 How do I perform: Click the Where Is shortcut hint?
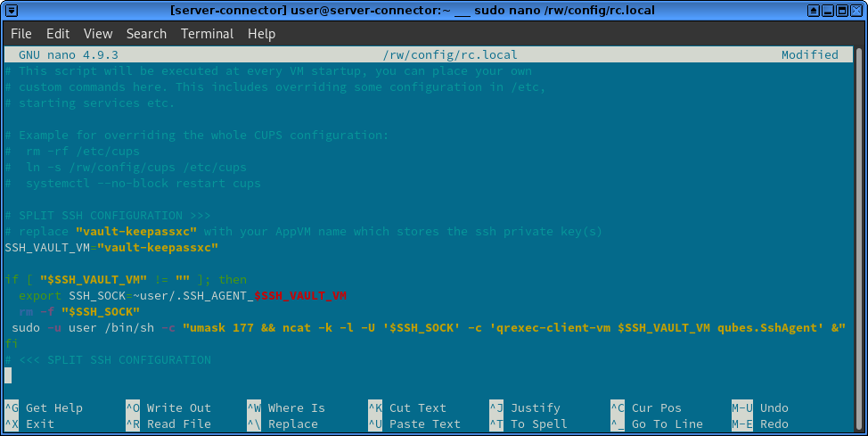click(x=296, y=408)
